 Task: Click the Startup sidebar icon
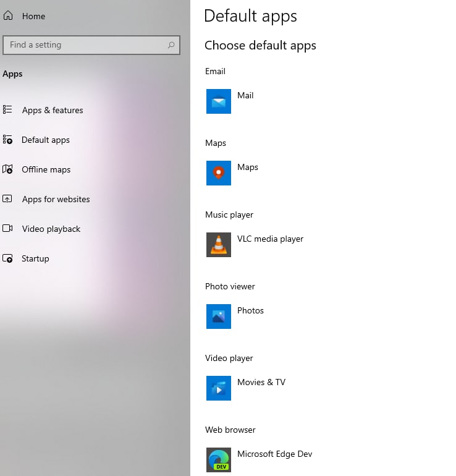click(7, 258)
